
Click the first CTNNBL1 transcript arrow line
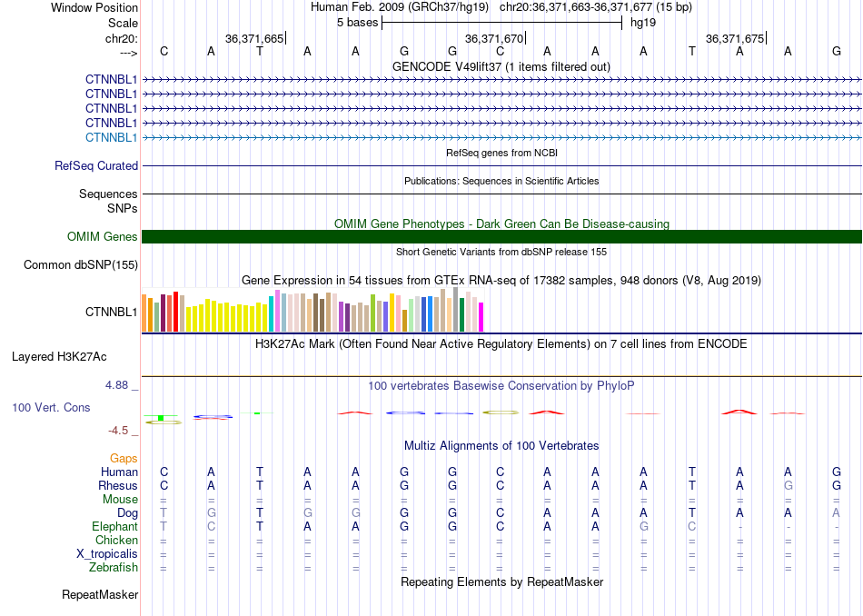tap(501, 80)
